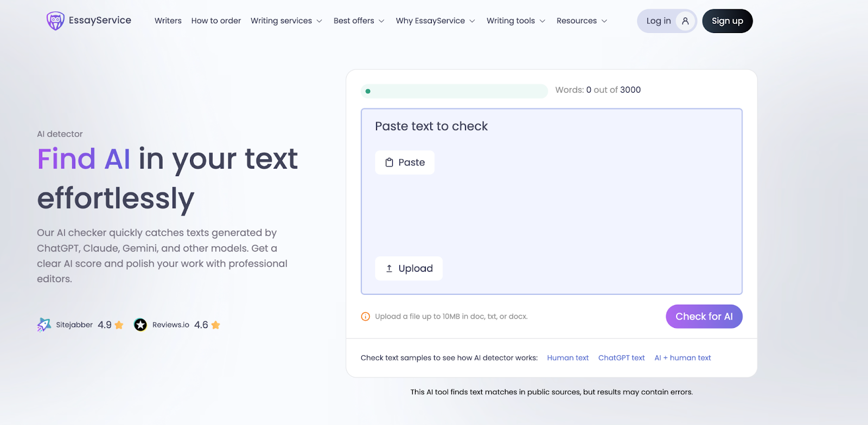The height and width of the screenshot is (425, 868).
Task: Click the yellow star next to 4.9 rating
Action: (x=119, y=325)
